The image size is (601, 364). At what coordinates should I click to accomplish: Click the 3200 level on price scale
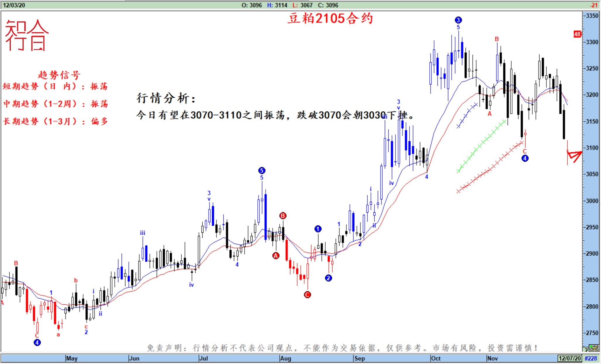(592, 95)
